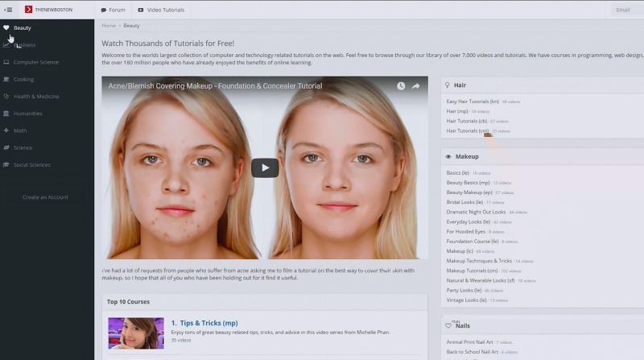Image resolution: width=644 pixels, height=360 pixels.
Task: Click the Math plus icon in sidebar
Action: coord(6,130)
